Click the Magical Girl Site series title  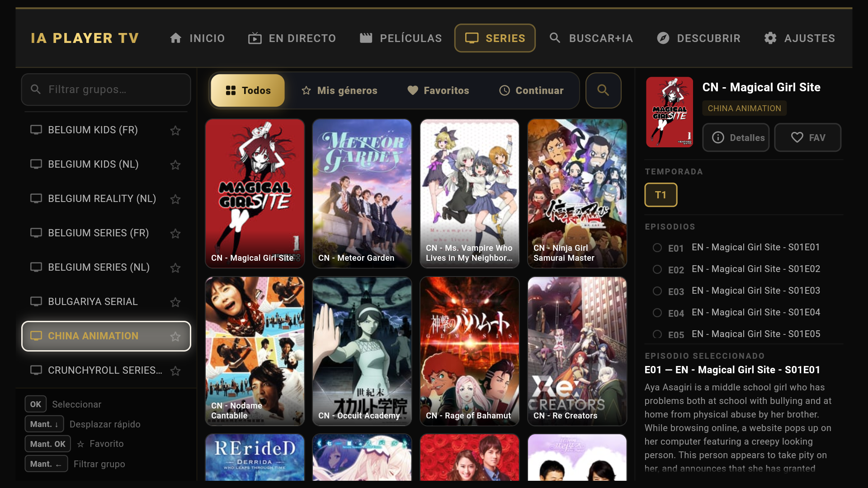761,87
